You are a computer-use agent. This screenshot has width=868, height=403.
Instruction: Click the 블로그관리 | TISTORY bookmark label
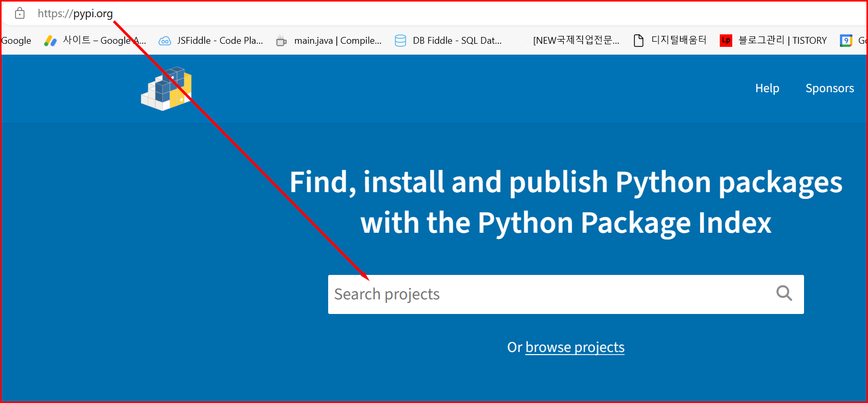pos(783,41)
